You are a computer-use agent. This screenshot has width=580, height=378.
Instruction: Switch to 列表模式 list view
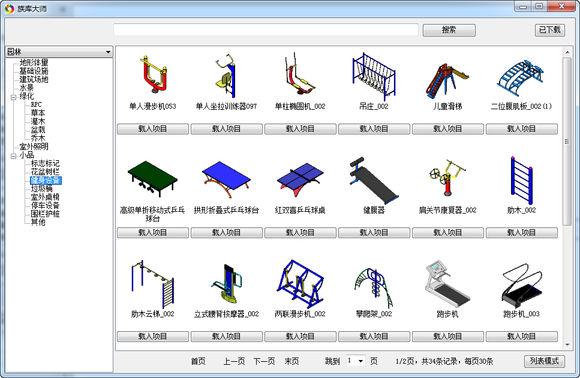[x=544, y=361]
